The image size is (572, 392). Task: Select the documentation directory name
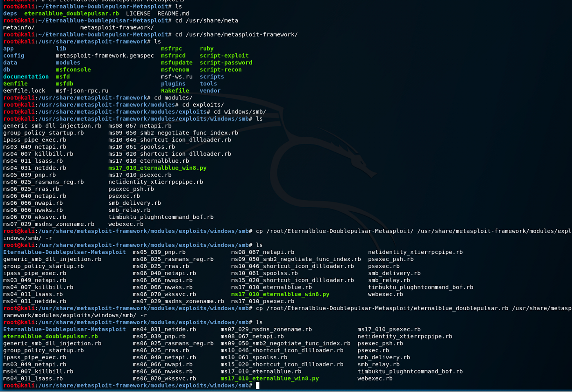[26, 76]
